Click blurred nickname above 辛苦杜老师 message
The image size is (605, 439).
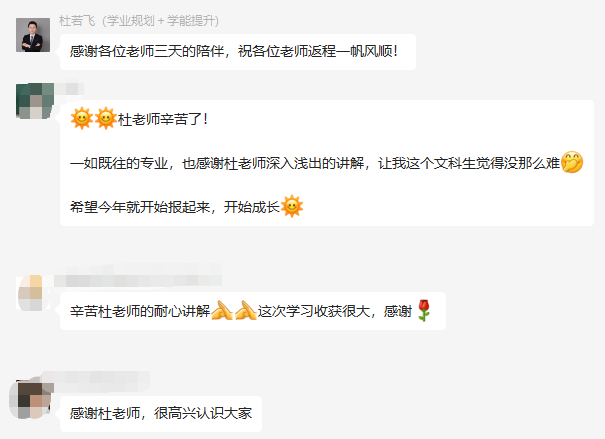point(138,275)
